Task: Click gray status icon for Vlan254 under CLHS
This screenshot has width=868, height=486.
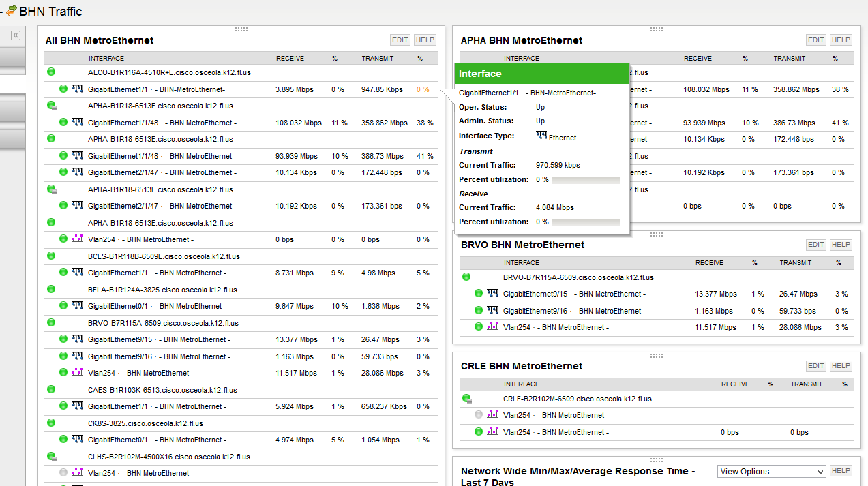Action: tap(63, 473)
